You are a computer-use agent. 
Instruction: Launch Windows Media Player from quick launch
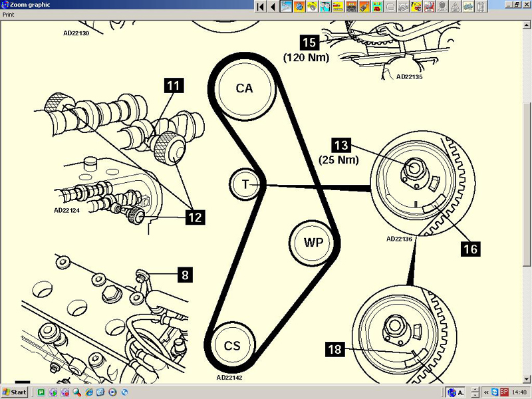coord(112,392)
